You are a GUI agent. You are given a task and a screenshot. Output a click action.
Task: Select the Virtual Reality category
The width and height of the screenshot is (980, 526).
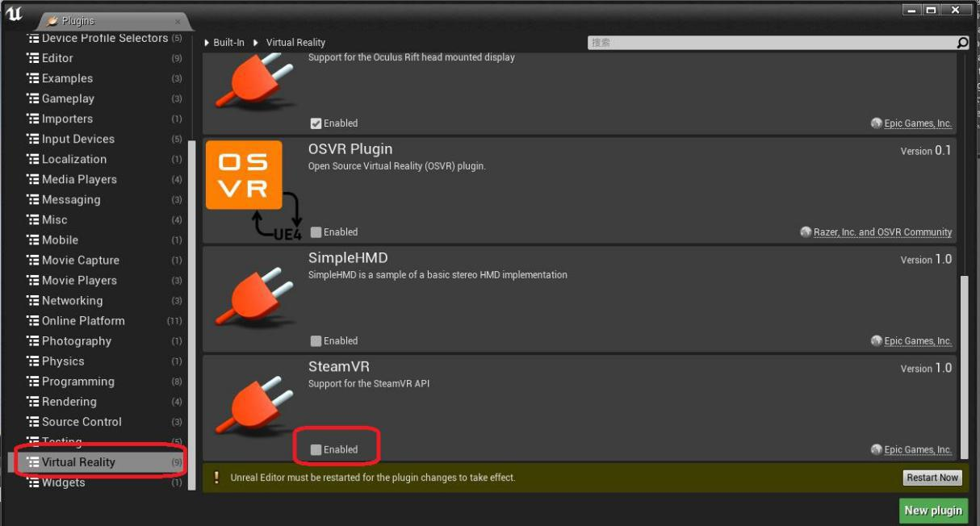pyautogui.click(x=98, y=462)
